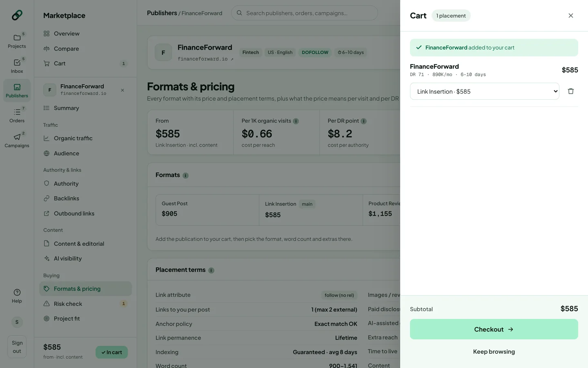Open the Backlinks section
This screenshot has height=368, width=588.
tap(85, 198)
